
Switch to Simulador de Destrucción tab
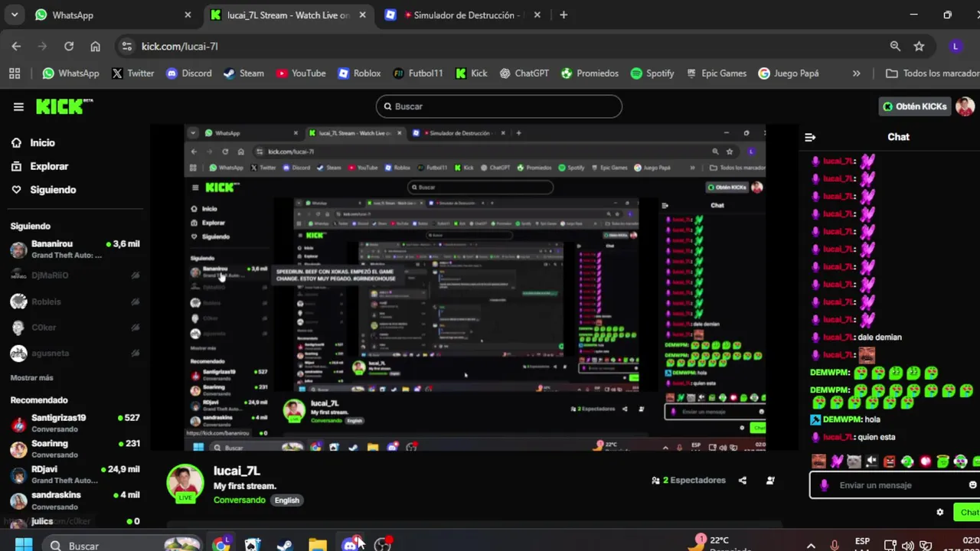(463, 15)
